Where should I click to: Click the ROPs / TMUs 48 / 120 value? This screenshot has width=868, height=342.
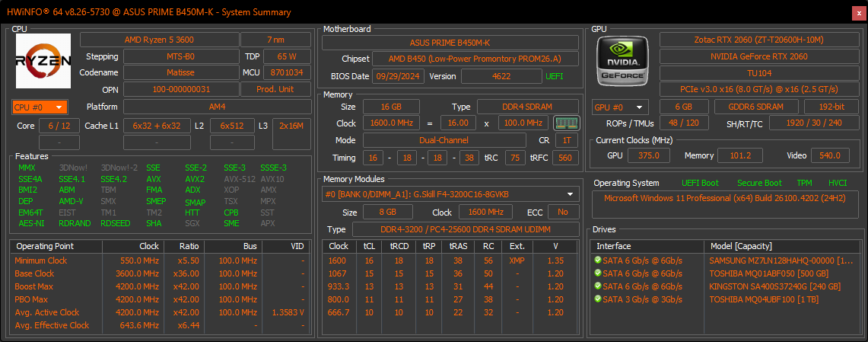[x=684, y=123]
